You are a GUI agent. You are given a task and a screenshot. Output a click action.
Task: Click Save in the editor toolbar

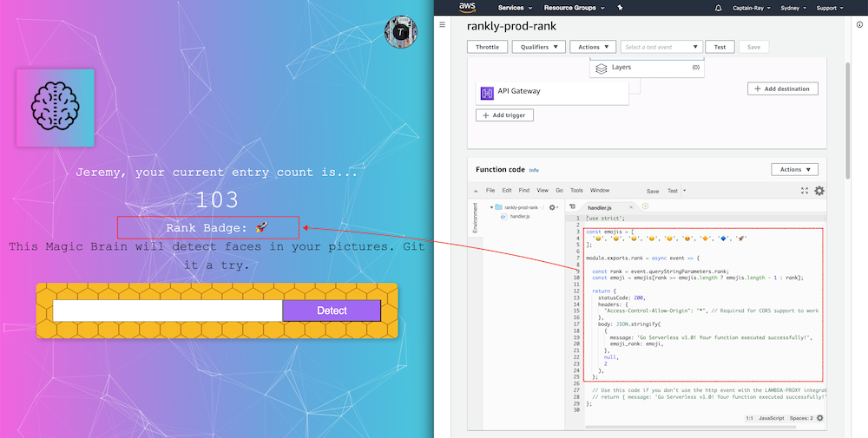pos(653,191)
